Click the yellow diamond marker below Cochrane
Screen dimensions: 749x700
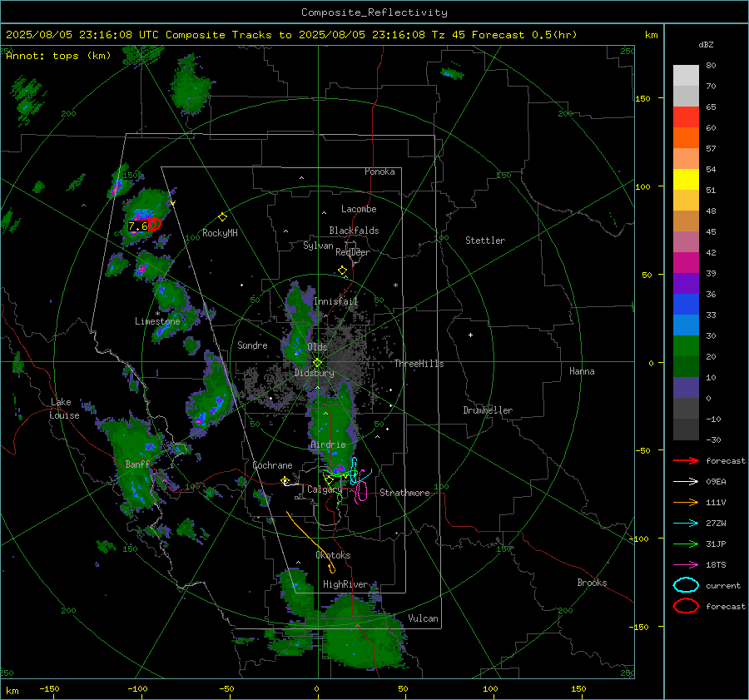[285, 480]
